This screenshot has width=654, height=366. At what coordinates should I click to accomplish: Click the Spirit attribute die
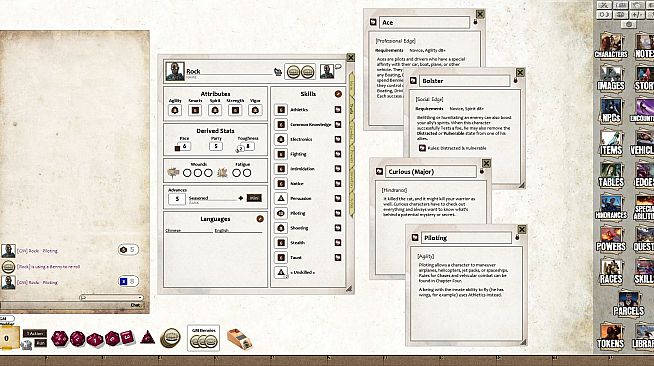coord(215,110)
